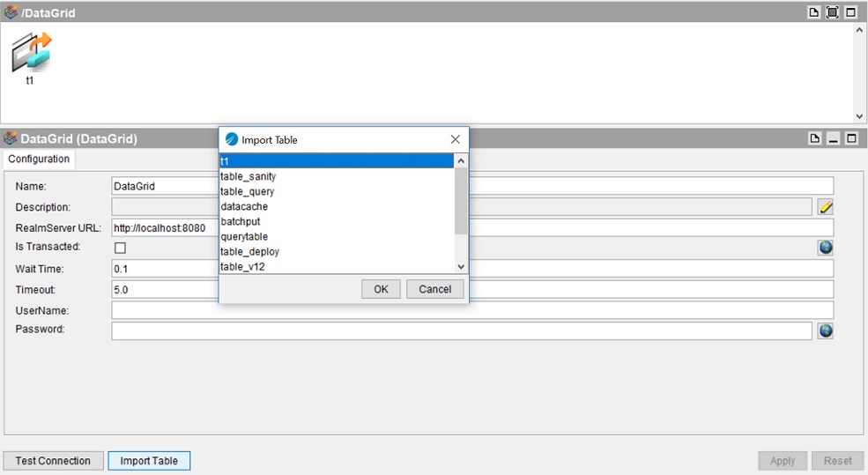Click the Reset button
The height and width of the screenshot is (475, 868).
pyautogui.click(x=837, y=461)
